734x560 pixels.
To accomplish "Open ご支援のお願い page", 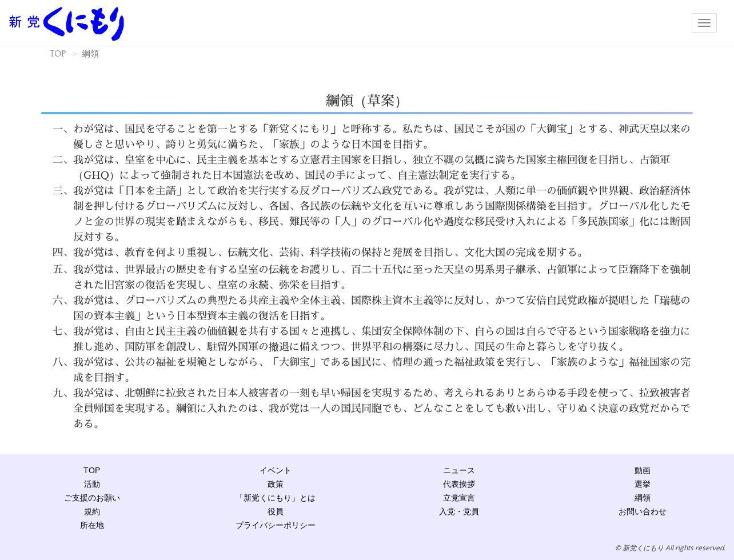I will 91,498.
